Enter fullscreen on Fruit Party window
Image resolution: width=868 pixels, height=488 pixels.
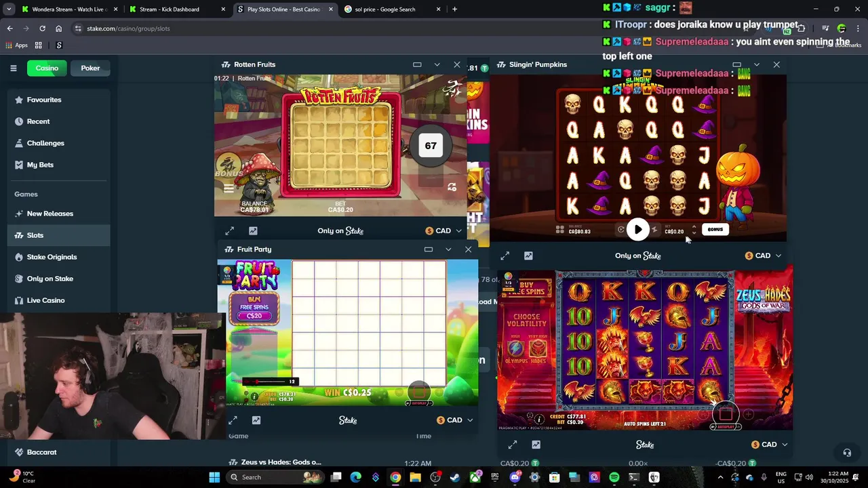[233, 420]
